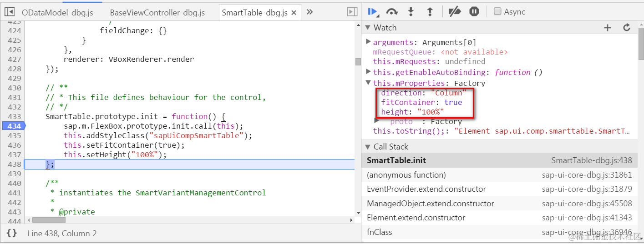
Task: Click line number 436 in gutter
Action: (14, 145)
